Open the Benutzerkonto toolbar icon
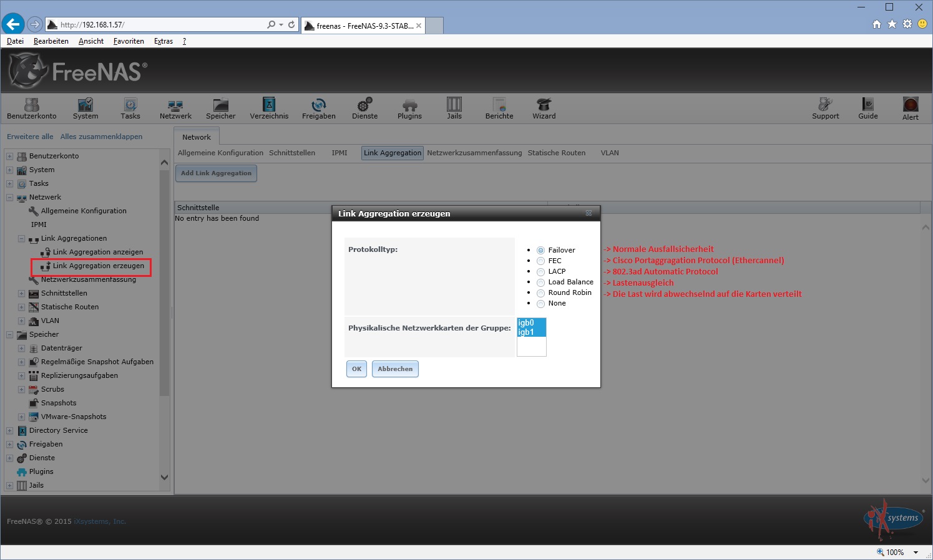 32,108
